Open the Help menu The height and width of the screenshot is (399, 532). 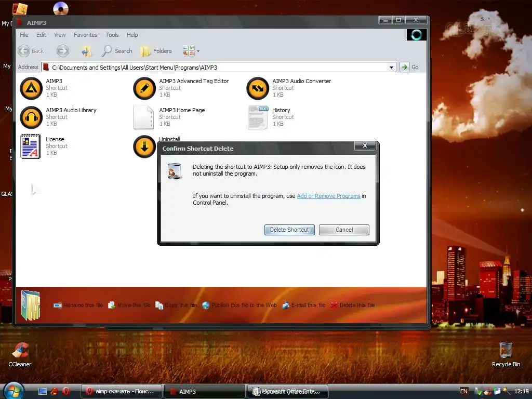click(x=132, y=35)
